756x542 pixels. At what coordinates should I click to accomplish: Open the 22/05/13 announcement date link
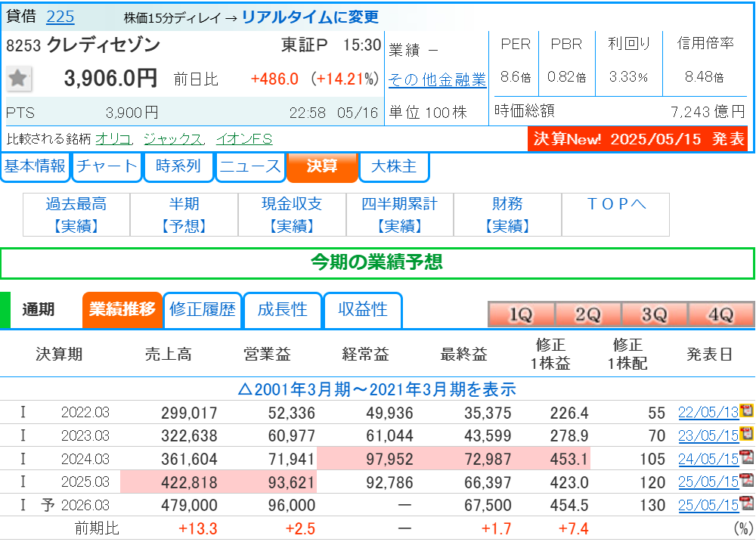(708, 412)
